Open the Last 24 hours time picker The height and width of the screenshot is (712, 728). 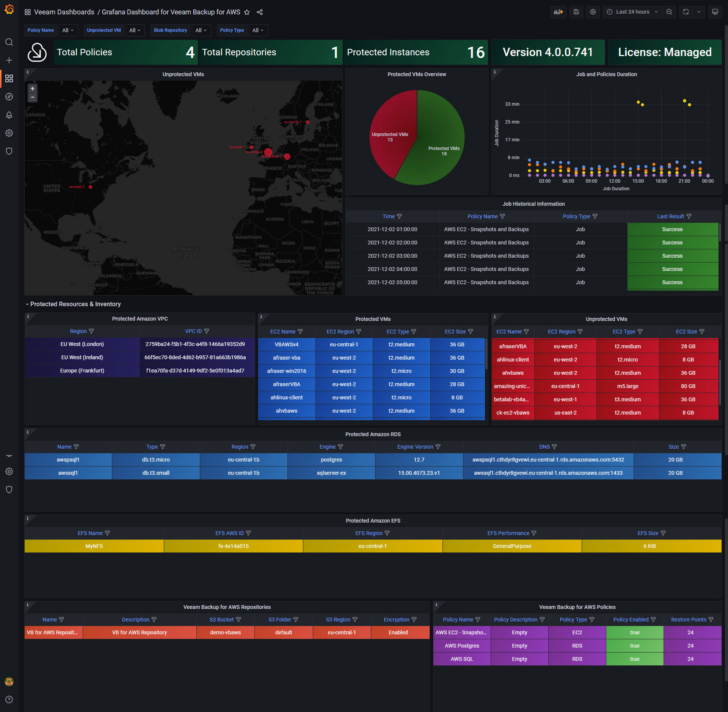[x=632, y=12]
